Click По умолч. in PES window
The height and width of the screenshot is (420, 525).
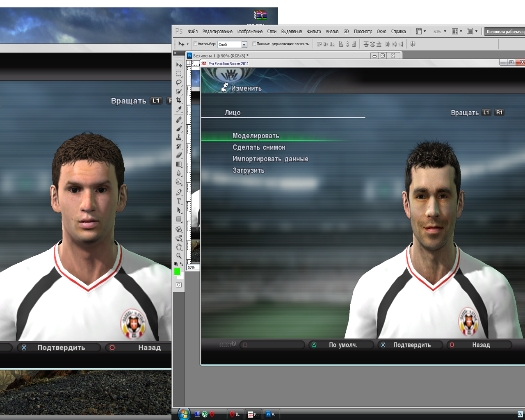[342, 345]
